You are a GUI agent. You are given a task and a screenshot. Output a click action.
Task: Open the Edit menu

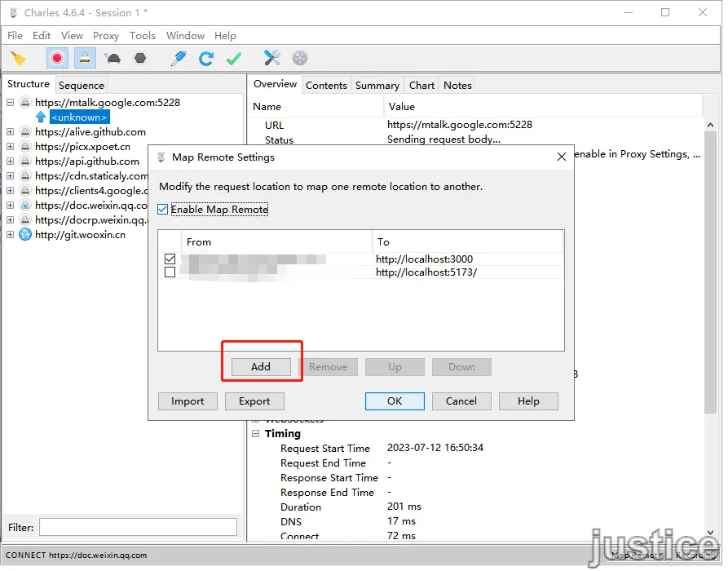coord(42,36)
